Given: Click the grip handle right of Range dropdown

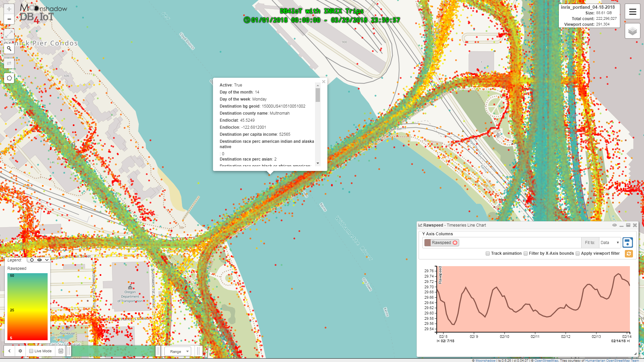Looking at the screenshot, I should (198, 351).
